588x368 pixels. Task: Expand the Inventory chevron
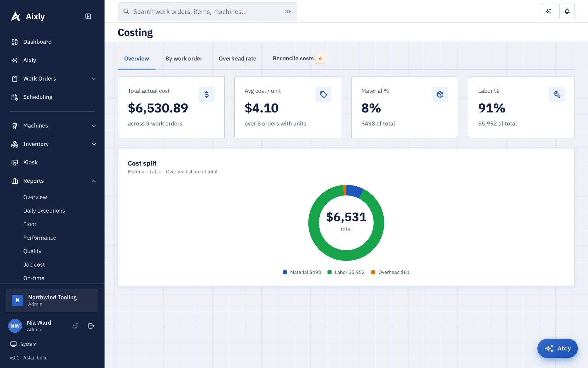94,144
